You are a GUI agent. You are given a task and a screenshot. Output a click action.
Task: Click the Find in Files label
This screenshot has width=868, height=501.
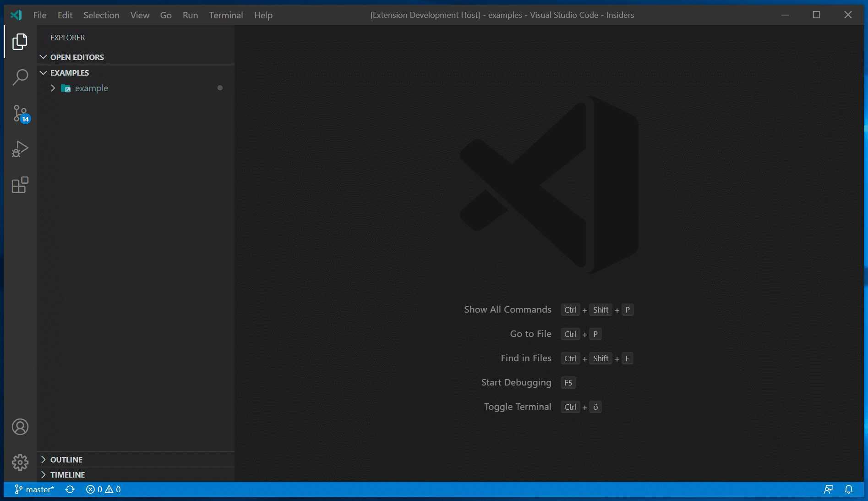tap(526, 358)
